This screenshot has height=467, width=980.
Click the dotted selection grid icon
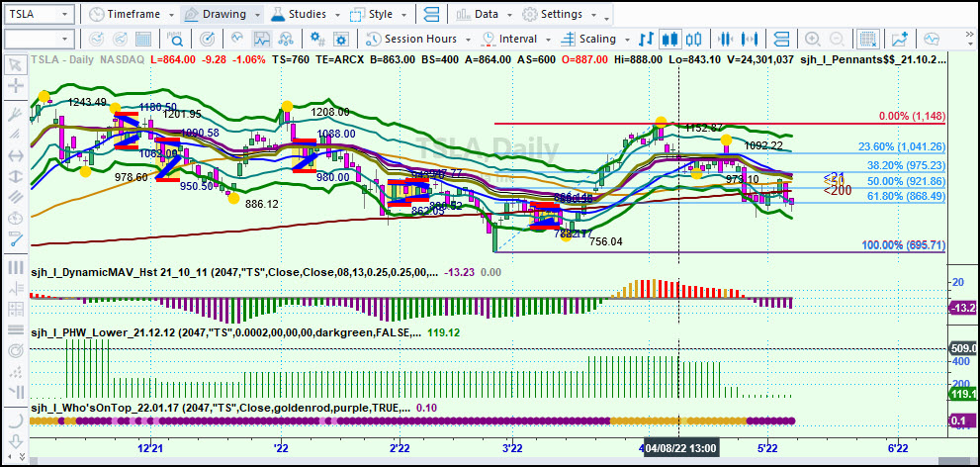coord(867,39)
